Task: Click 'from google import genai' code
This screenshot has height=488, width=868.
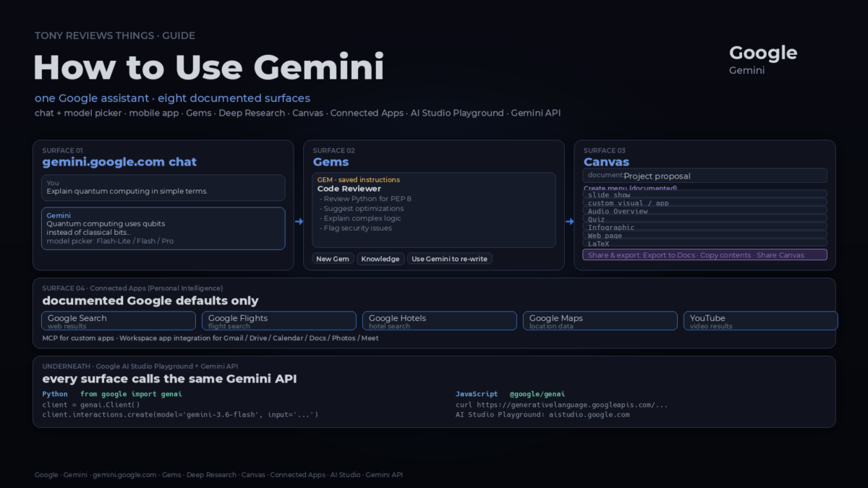Action: (x=131, y=394)
